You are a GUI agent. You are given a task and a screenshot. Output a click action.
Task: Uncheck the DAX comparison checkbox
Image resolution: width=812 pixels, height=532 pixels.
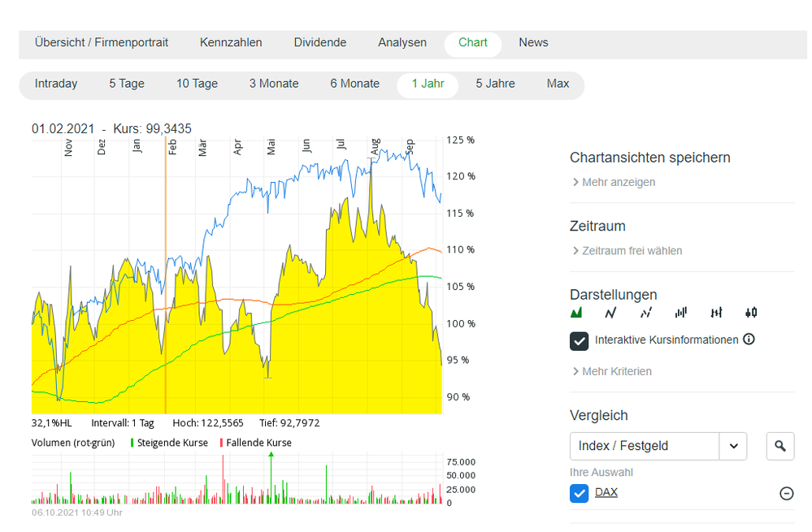pyautogui.click(x=579, y=492)
